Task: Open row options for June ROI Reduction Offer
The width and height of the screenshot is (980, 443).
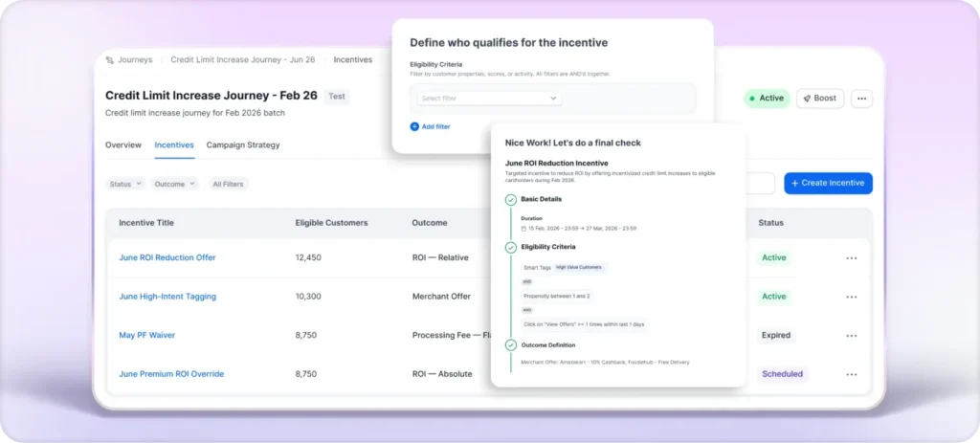Action: click(x=851, y=258)
